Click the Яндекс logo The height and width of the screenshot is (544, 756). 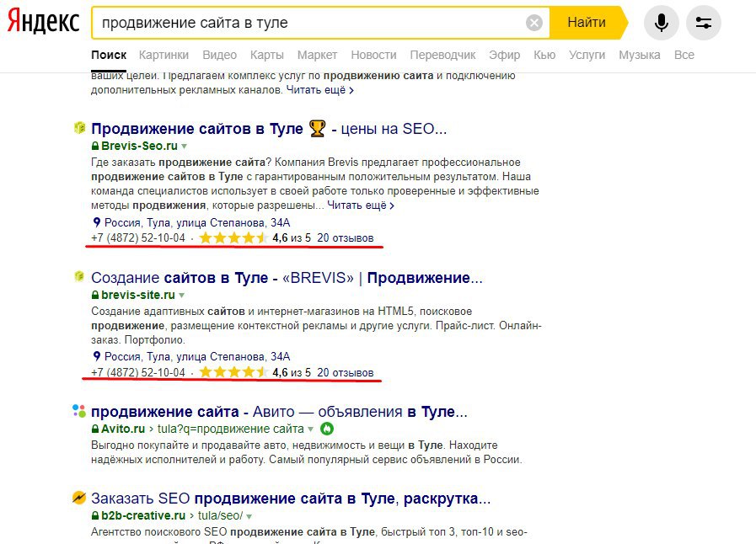click(43, 22)
